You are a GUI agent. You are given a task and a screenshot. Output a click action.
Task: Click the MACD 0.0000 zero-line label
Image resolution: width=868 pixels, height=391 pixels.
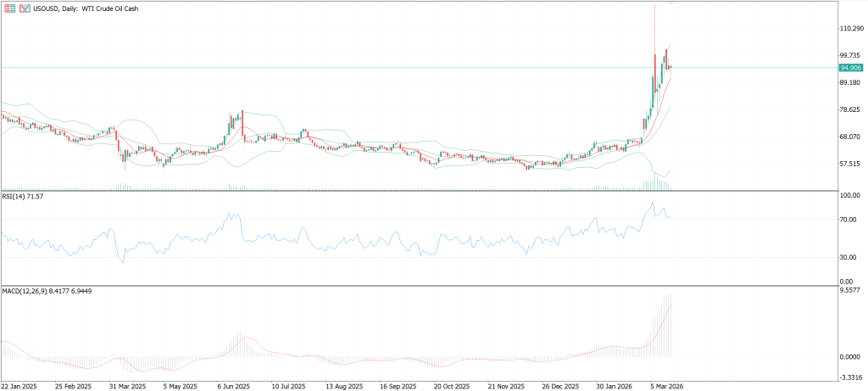(851, 357)
